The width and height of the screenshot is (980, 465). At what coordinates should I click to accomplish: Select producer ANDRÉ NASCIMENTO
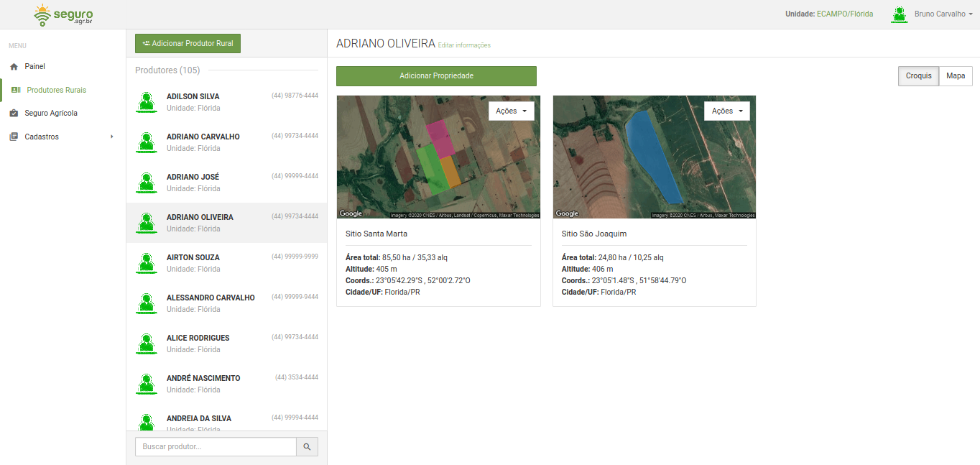226,384
